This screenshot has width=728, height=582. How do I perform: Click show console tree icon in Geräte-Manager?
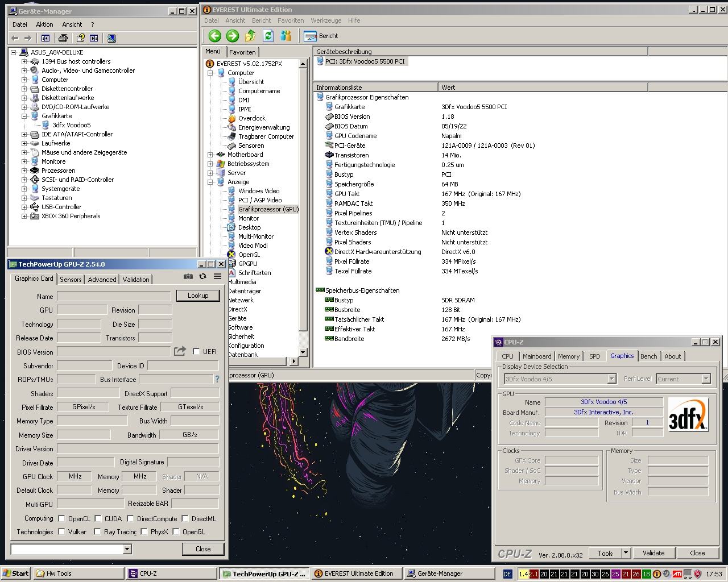[x=45, y=38]
